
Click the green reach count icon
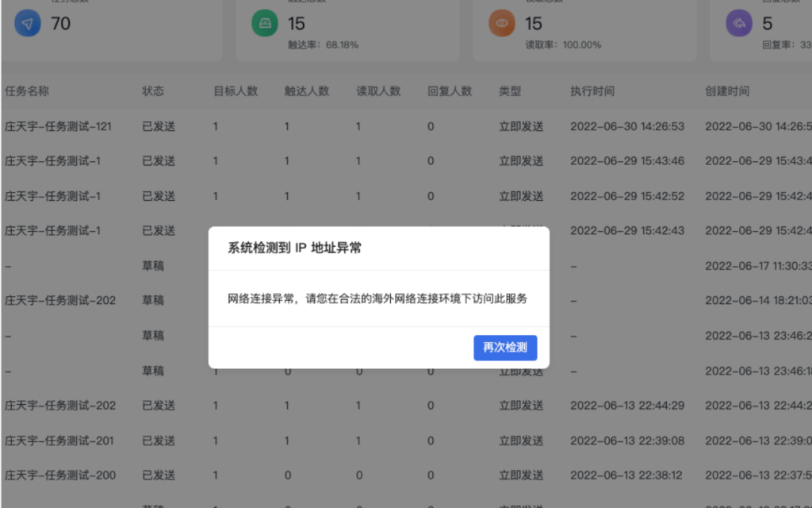tap(265, 24)
